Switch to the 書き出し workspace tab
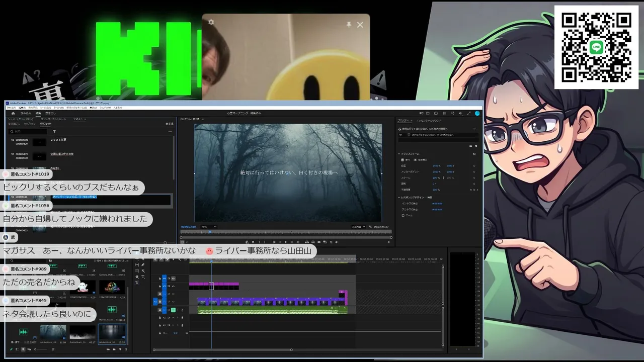This screenshot has width=644, height=362. pos(50,113)
